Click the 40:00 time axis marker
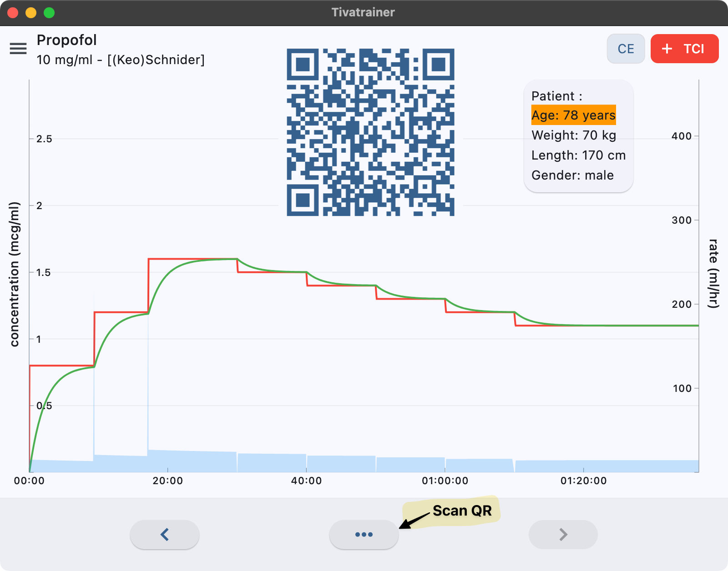This screenshot has height=571, width=728. [306, 481]
